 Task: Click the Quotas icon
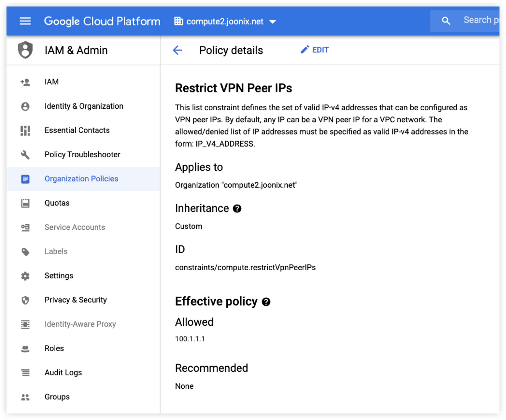pyautogui.click(x=25, y=203)
